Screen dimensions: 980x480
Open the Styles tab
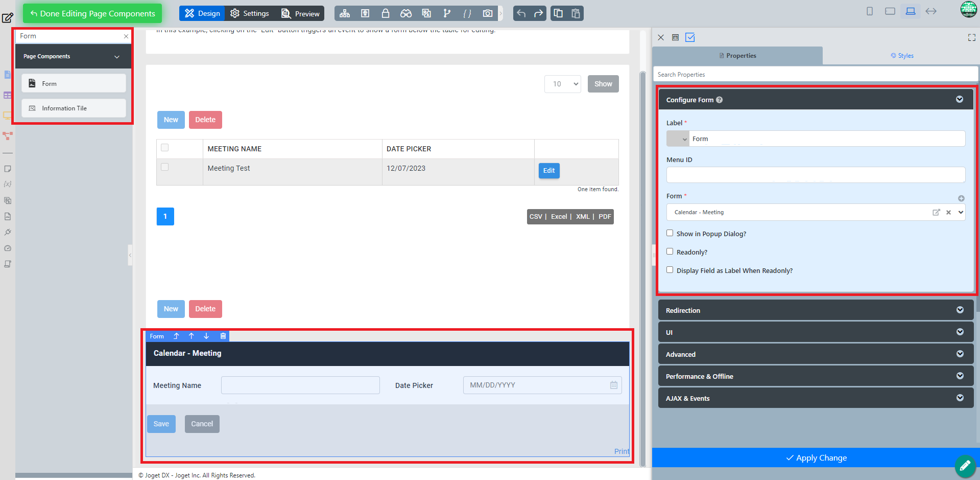tap(902, 56)
